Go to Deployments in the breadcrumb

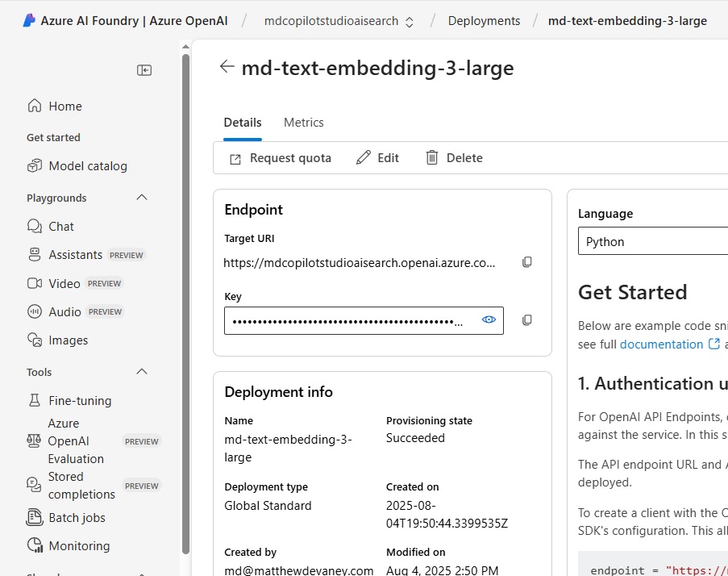click(484, 21)
